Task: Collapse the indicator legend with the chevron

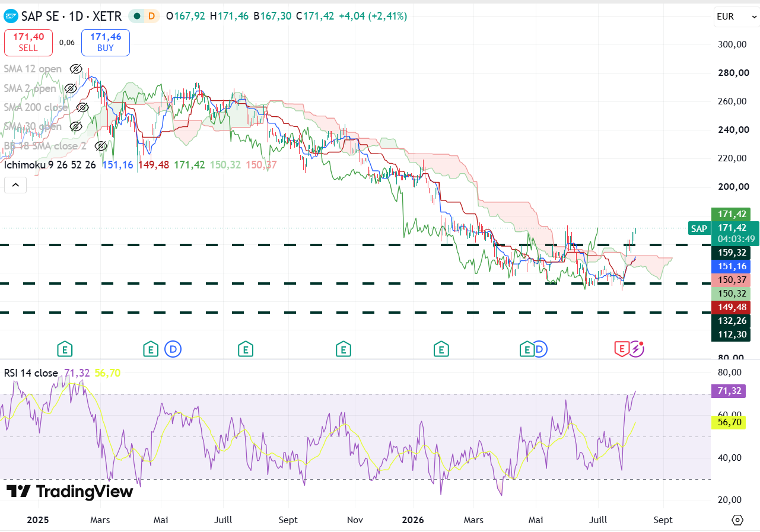Action: click(x=15, y=185)
